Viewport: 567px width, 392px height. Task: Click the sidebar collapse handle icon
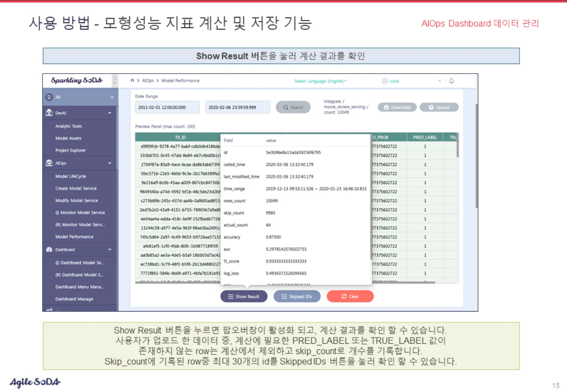coord(115,80)
